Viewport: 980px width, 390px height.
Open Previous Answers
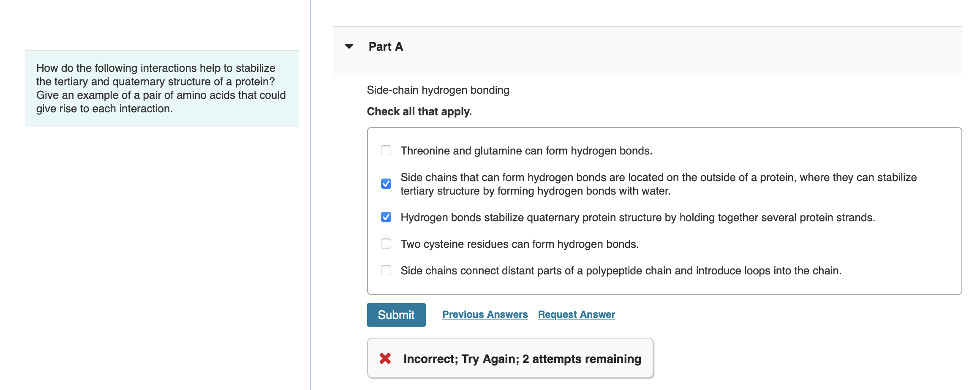[x=485, y=314]
